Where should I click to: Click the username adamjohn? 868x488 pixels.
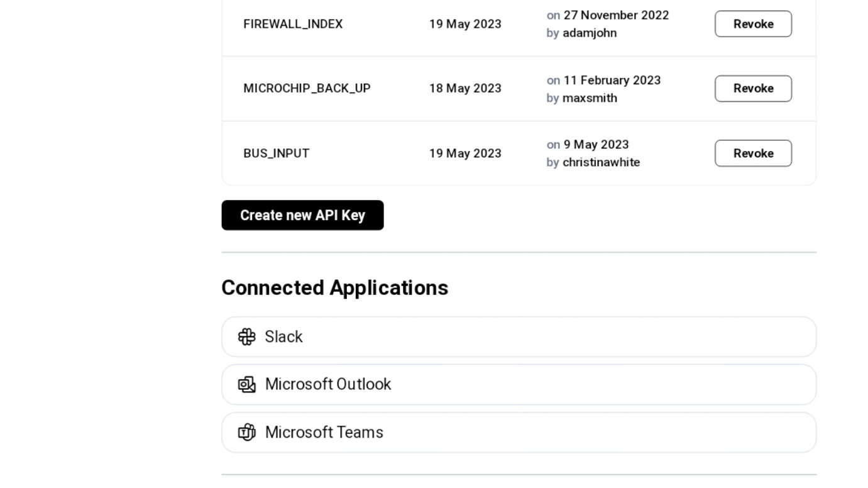click(x=590, y=33)
